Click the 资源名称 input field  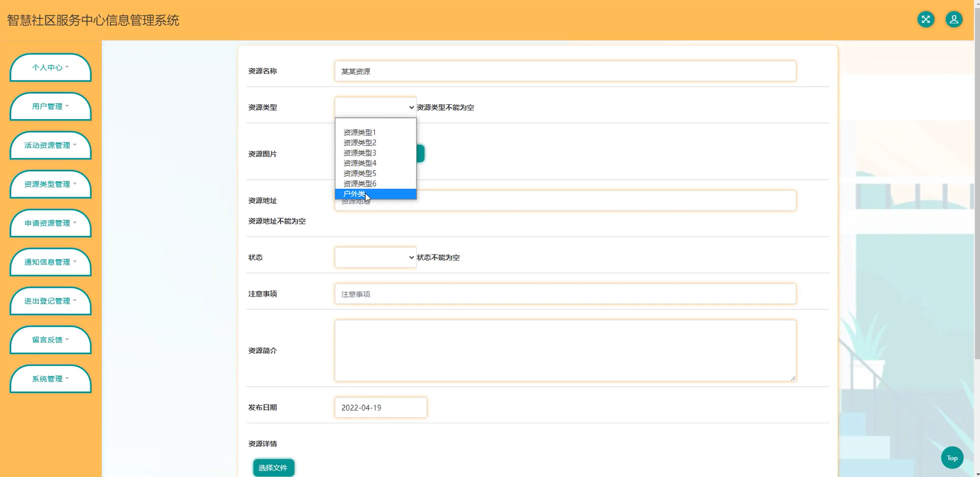pyautogui.click(x=565, y=71)
